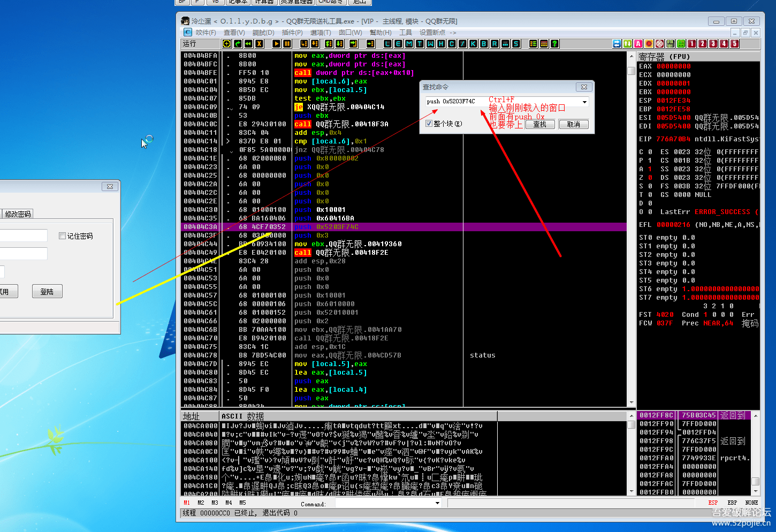Open the Handles window with H icon
Viewport: 776px width, 532px height.
pyautogui.click(x=441, y=44)
